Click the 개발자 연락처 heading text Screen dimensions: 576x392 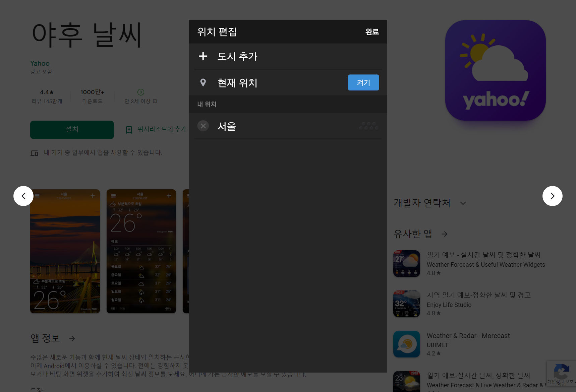click(x=422, y=203)
